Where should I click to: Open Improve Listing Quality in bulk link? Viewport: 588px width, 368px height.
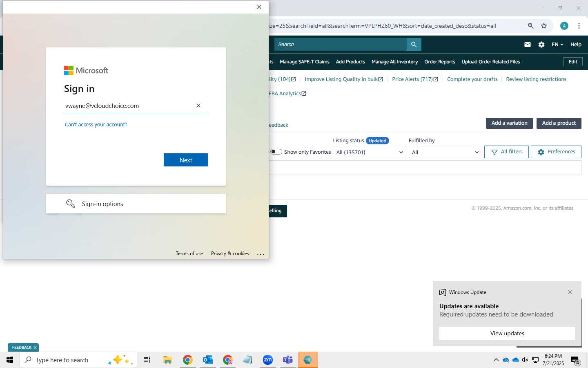[344, 79]
